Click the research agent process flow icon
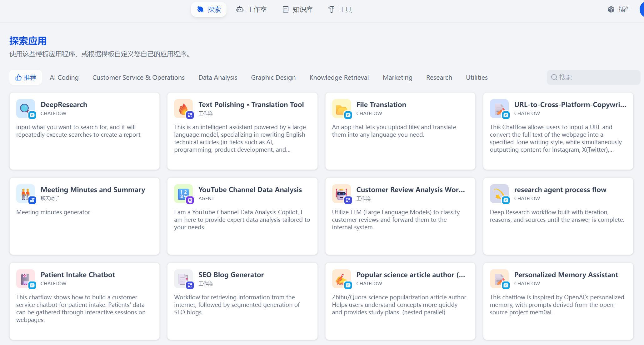 click(499, 194)
